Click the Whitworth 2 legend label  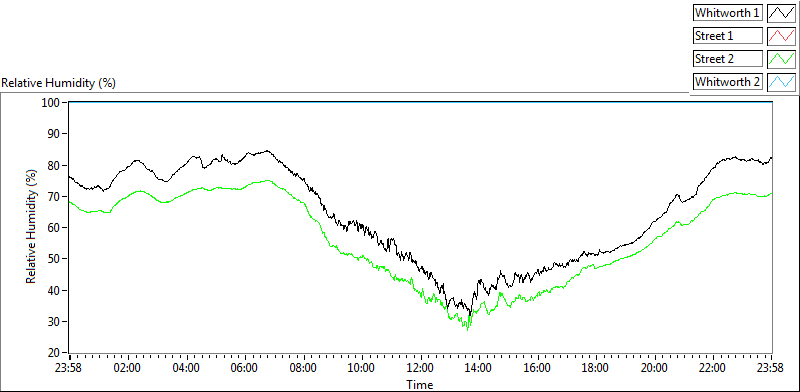coord(728,81)
